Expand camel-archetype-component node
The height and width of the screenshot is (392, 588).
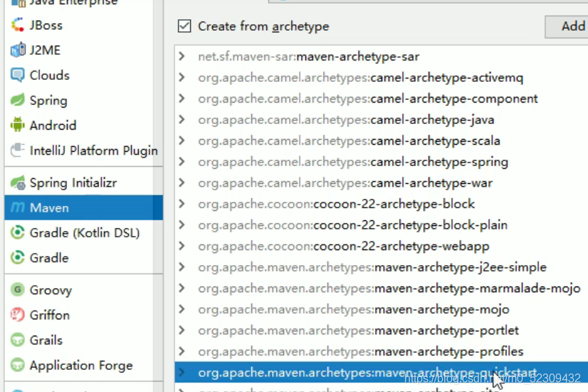pos(182,98)
